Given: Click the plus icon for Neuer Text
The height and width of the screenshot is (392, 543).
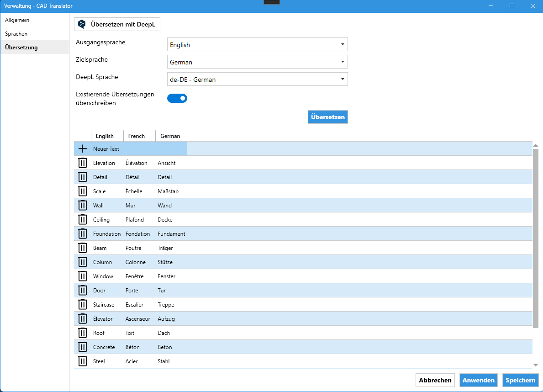Looking at the screenshot, I should [x=82, y=148].
